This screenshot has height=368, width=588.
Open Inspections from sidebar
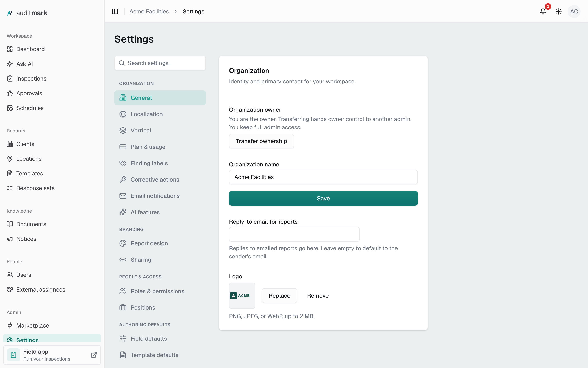click(52, 79)
